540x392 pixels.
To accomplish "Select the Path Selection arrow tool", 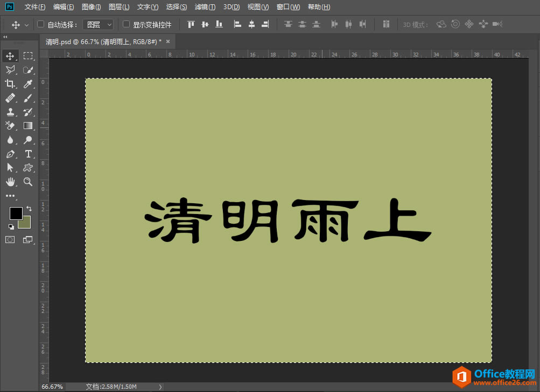I will click(x=10, y=167).
